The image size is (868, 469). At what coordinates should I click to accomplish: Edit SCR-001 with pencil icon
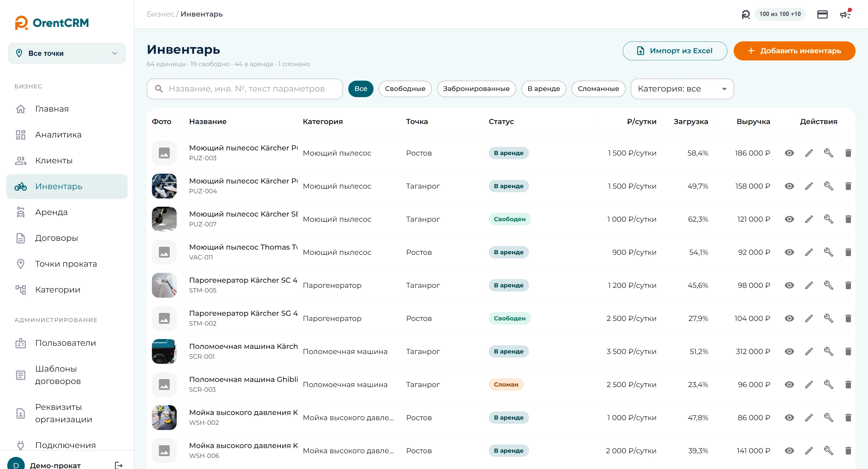coord(809,351)
